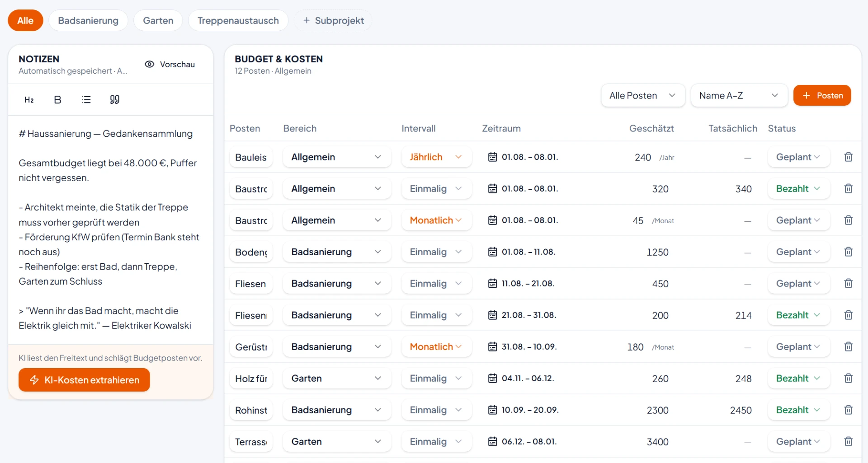Open Bezahlt status of Rohinst row
Viewport: 868px width, 463px height.
798,410
